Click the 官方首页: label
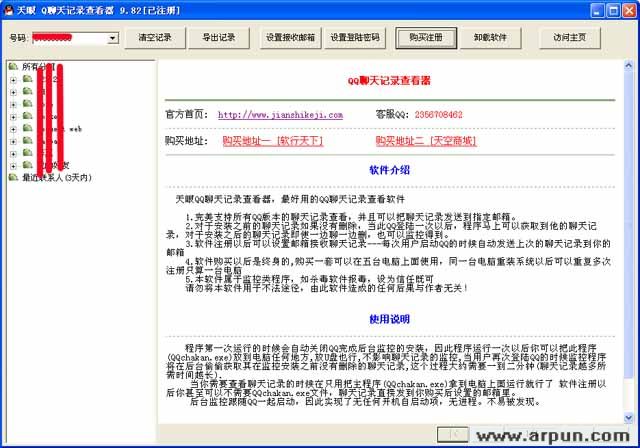640x448 pixels. [186, 115]
